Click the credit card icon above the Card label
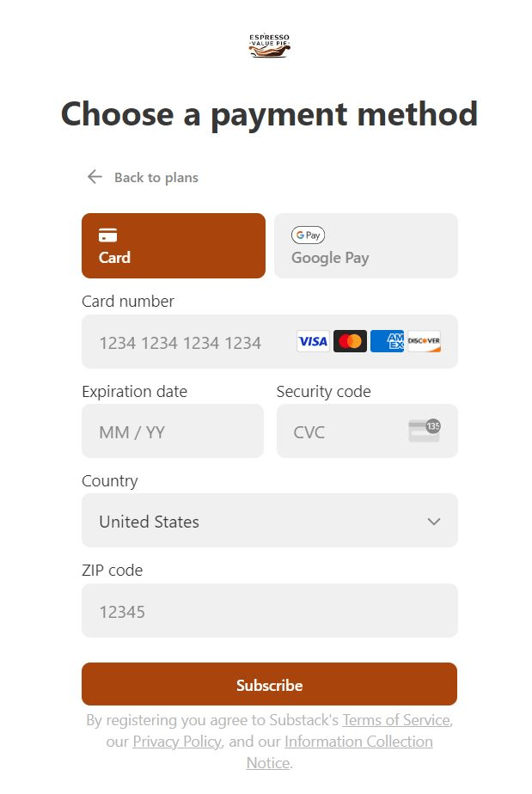This screenshot has width=532, height=794. [107, 235]
